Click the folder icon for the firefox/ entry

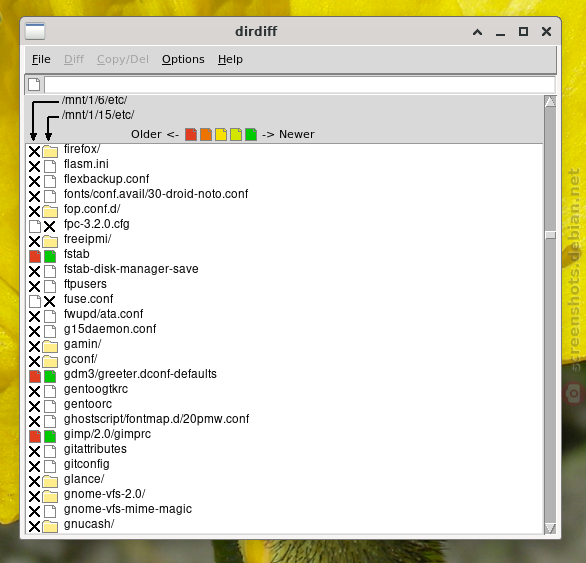point(50,151)
